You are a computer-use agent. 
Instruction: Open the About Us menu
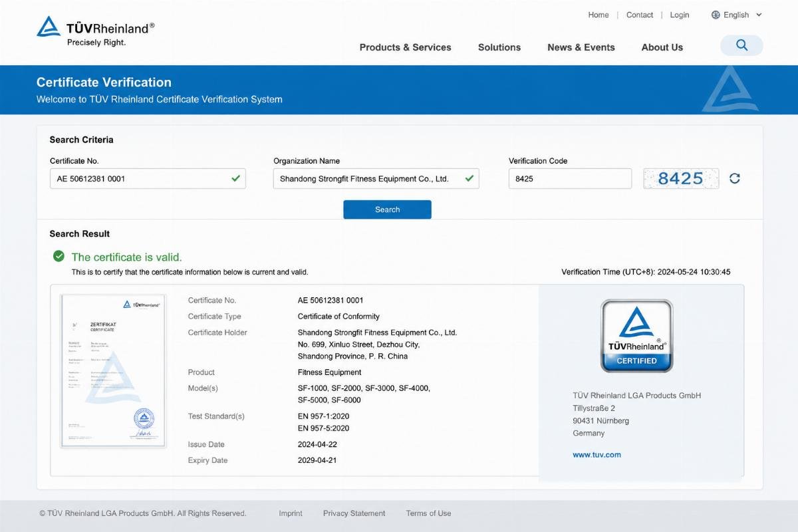pyautogui.click(x=662, y=47)
